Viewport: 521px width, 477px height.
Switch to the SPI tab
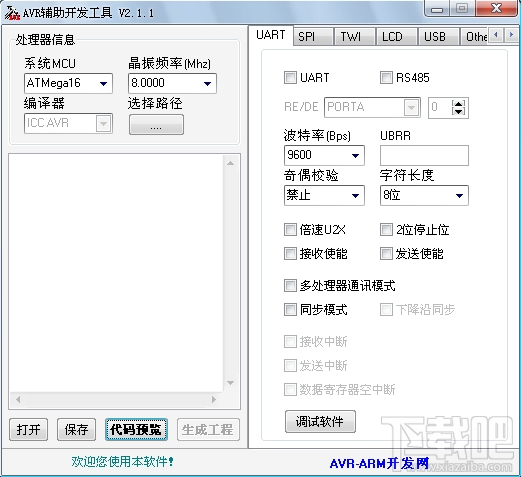click(313, 37)
